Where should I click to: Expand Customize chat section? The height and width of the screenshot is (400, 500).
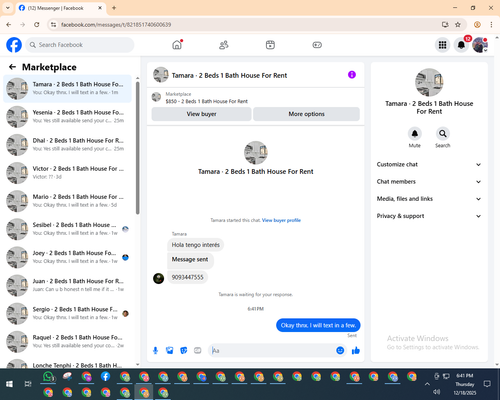click(429, 164)
